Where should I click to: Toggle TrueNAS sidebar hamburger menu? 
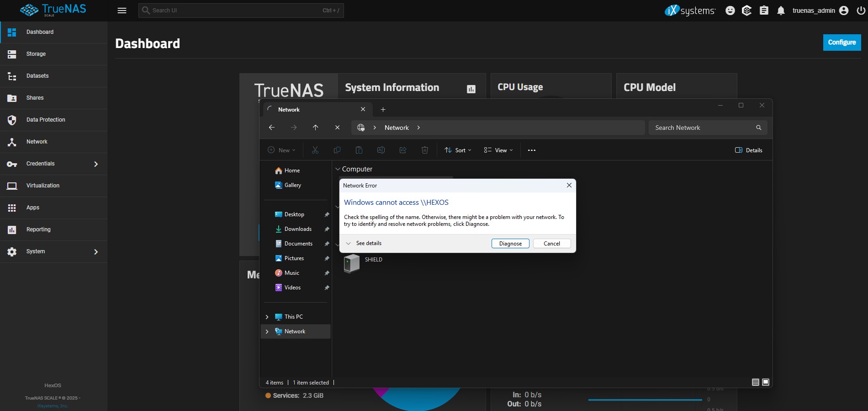pos(122,11)
